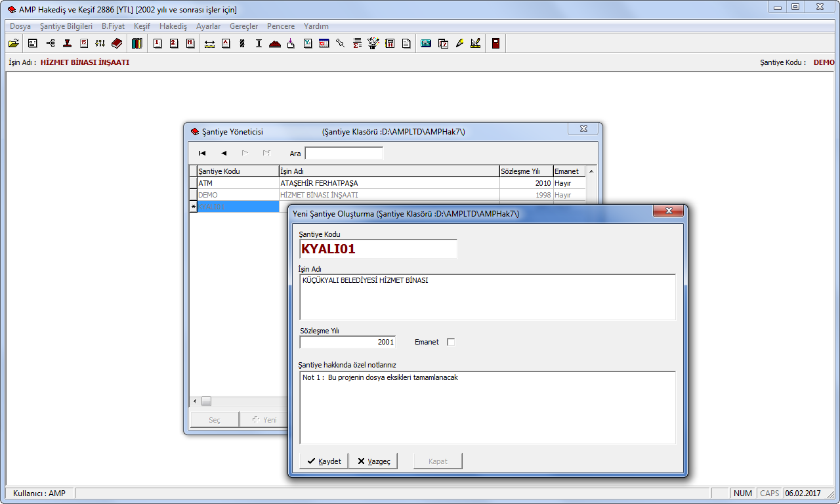The image size is (840, 504).
Task: Open the Hakediş menu
Action: click(x=173, y=26)
